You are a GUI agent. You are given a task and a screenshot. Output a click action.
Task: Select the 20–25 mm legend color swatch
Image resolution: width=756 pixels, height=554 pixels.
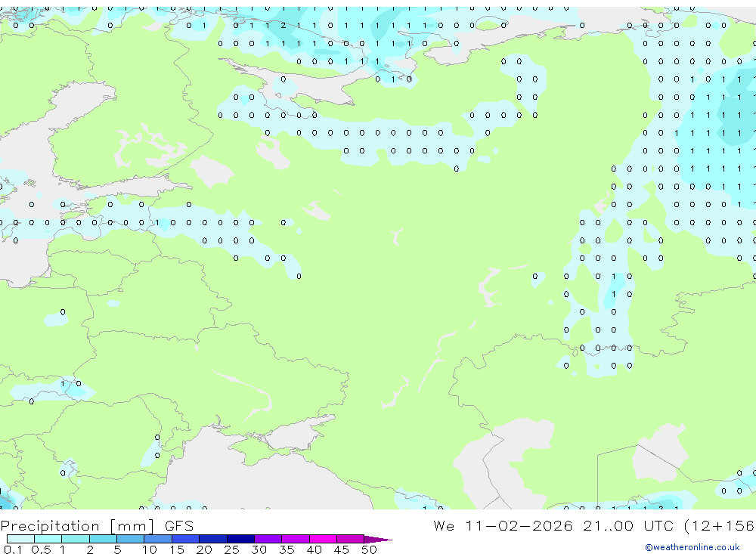212,539
